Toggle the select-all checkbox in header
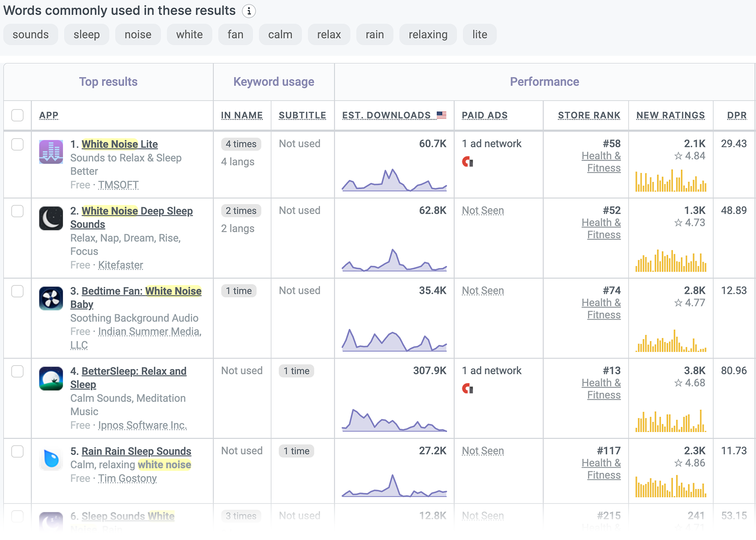 tap(17, 115)
